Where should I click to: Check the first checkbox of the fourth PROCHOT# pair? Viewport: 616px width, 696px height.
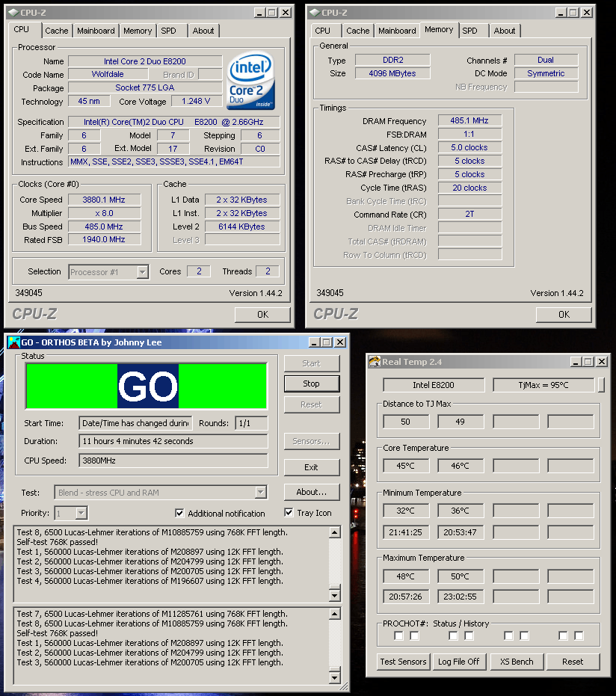pyautogui.click(x=563, y=636)
